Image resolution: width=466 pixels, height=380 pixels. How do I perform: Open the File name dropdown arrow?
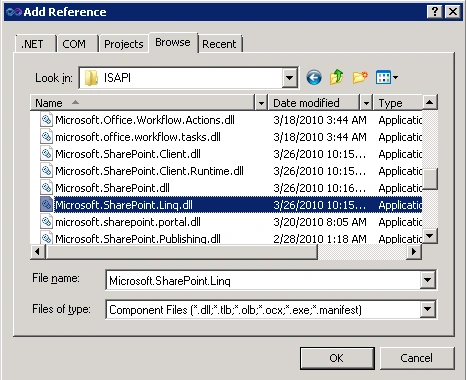point(427,280)
